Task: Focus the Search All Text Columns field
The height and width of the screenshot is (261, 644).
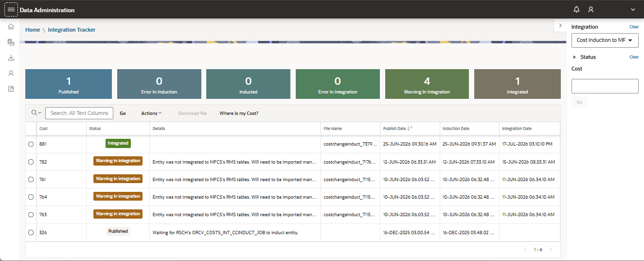Action: click(x=79, y=113)
